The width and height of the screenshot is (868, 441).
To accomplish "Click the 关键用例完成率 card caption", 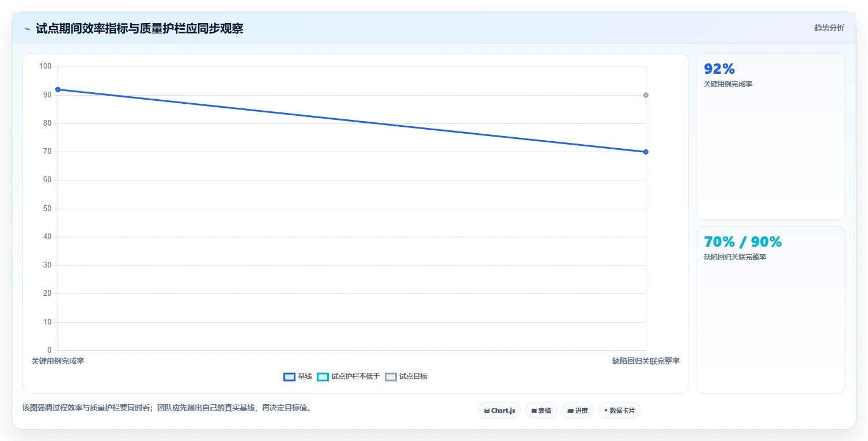I will coord(728,84).
